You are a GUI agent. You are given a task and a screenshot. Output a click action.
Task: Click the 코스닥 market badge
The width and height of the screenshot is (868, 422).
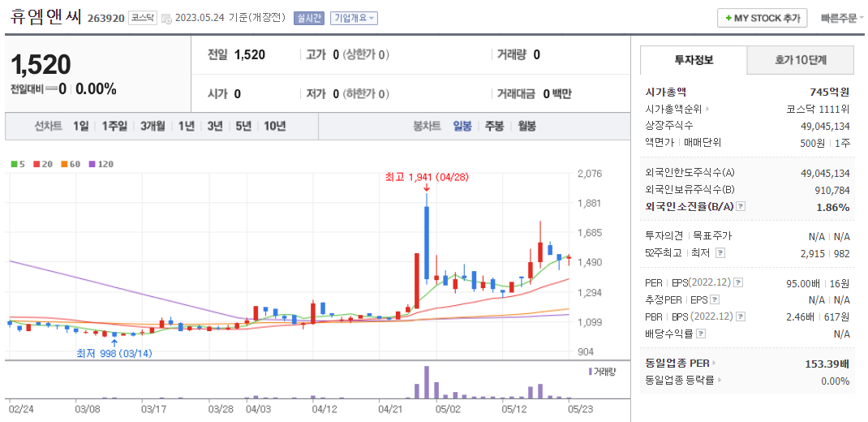coord(143,19)
